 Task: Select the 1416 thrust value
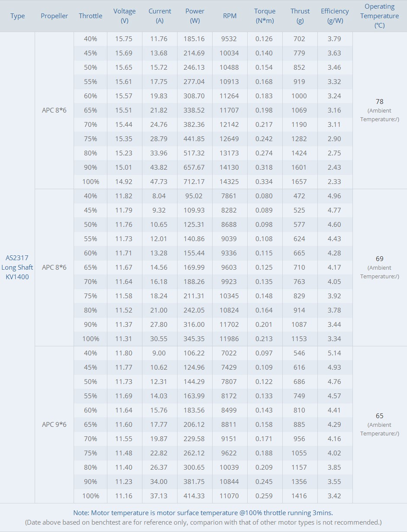tap(299, 496)
